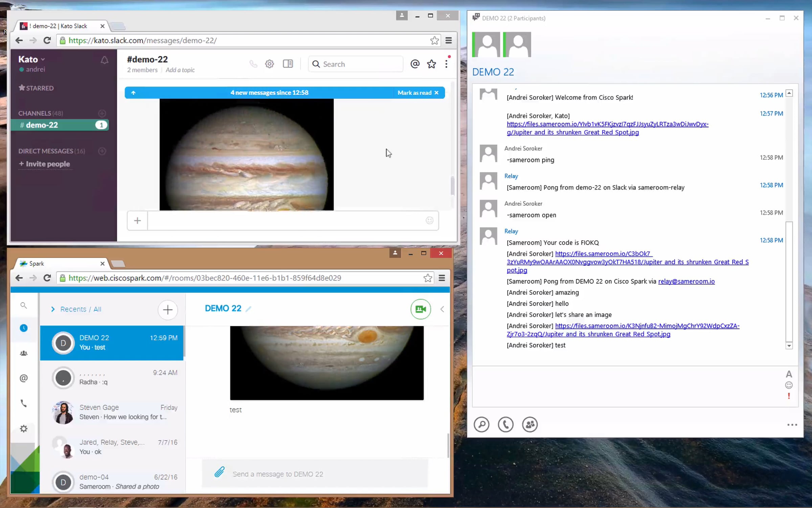Attach a file with Spark paperclip

click(219, 472)
